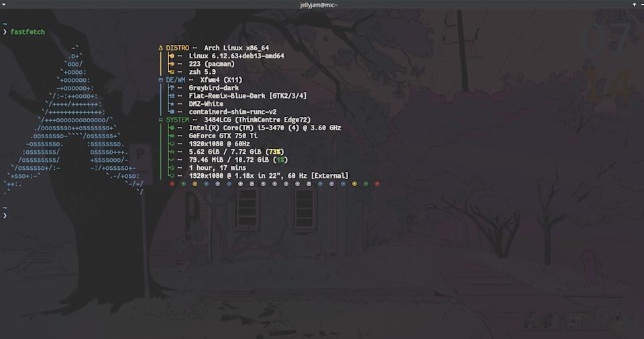Click the disk icon beside 79.46 MiB

[x=172, y=160]
